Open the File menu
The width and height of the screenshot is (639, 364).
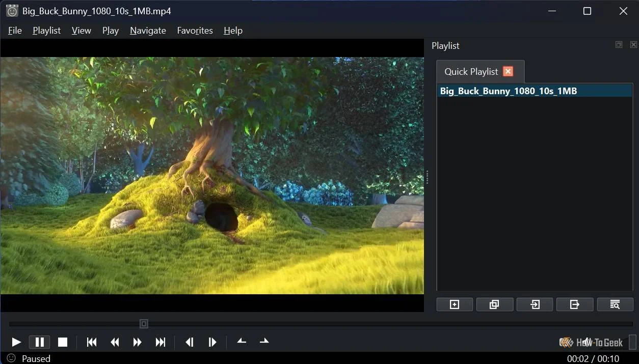(x=15, y=31)
